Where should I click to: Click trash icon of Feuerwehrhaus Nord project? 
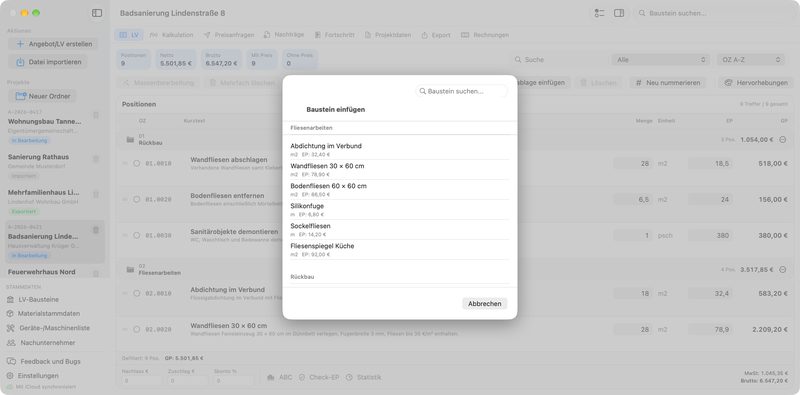click(x=96, y=274)
